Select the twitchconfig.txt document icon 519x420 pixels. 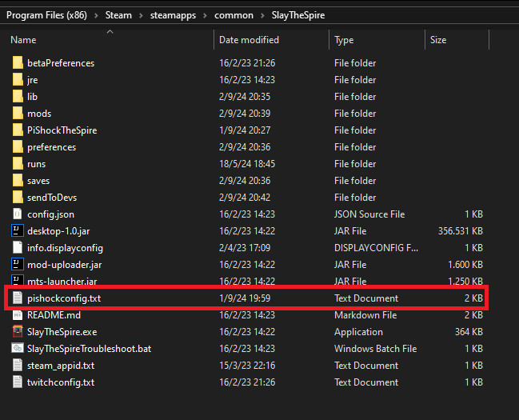pos(18,382)
